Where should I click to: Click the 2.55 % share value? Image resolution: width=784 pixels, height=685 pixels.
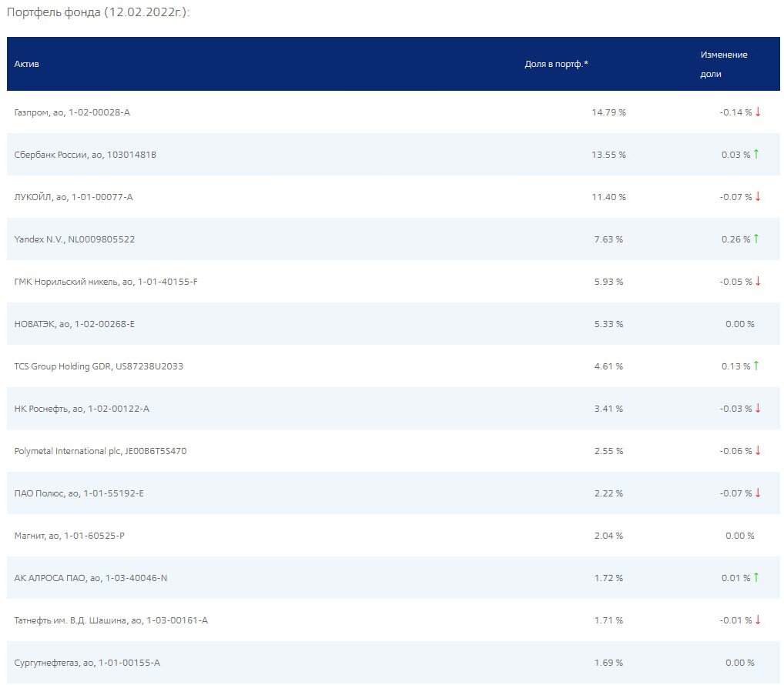click(608, 451)
